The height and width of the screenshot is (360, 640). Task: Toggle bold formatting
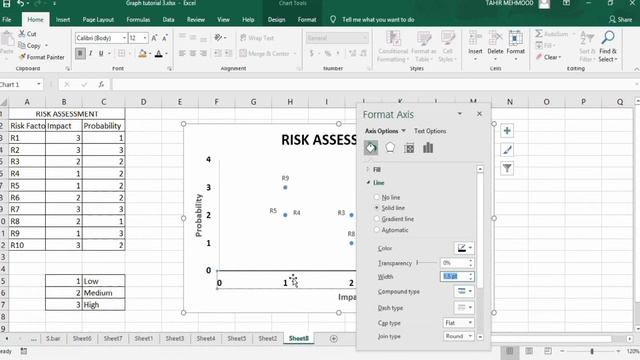pos(80,53)
